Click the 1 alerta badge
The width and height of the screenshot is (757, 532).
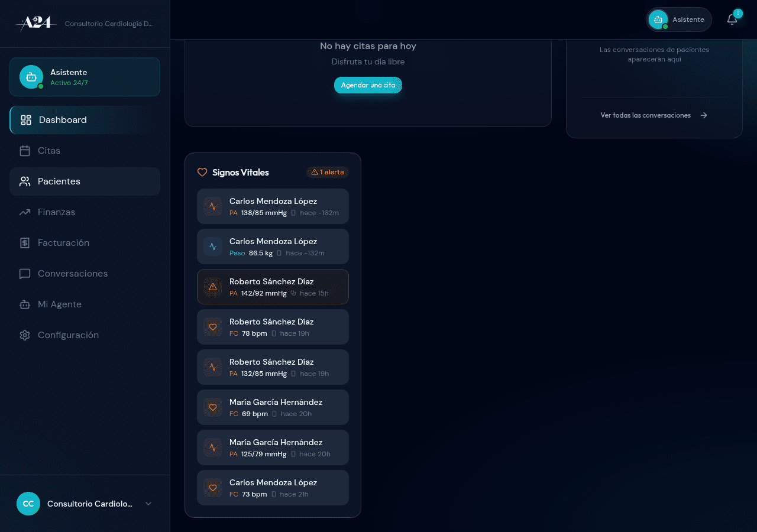pos(327,172)
